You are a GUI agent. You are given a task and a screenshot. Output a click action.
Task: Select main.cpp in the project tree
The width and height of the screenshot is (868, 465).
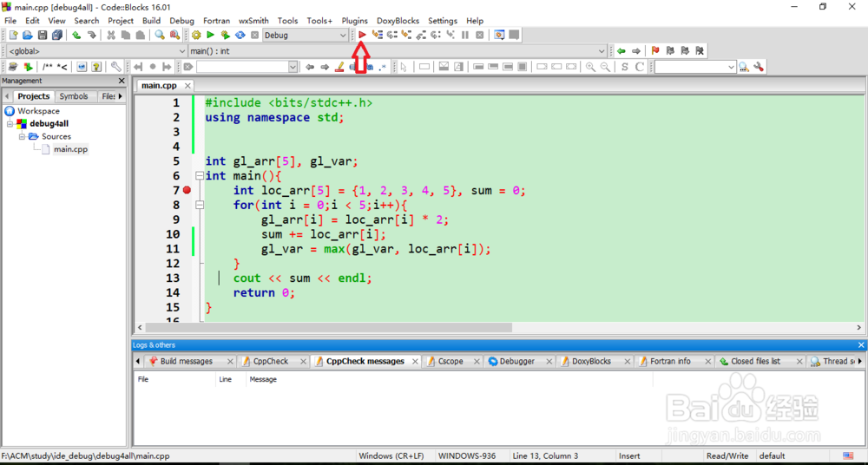coord(70,149)
